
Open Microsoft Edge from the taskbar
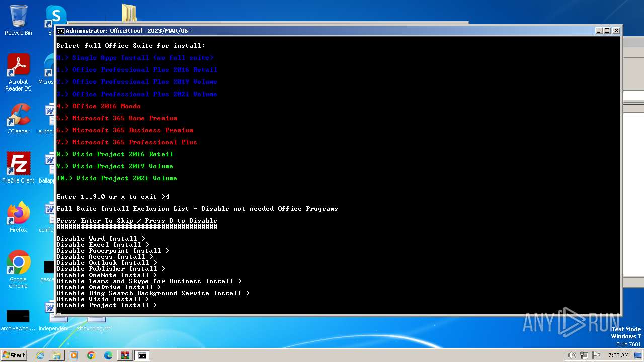pos(108,355)
